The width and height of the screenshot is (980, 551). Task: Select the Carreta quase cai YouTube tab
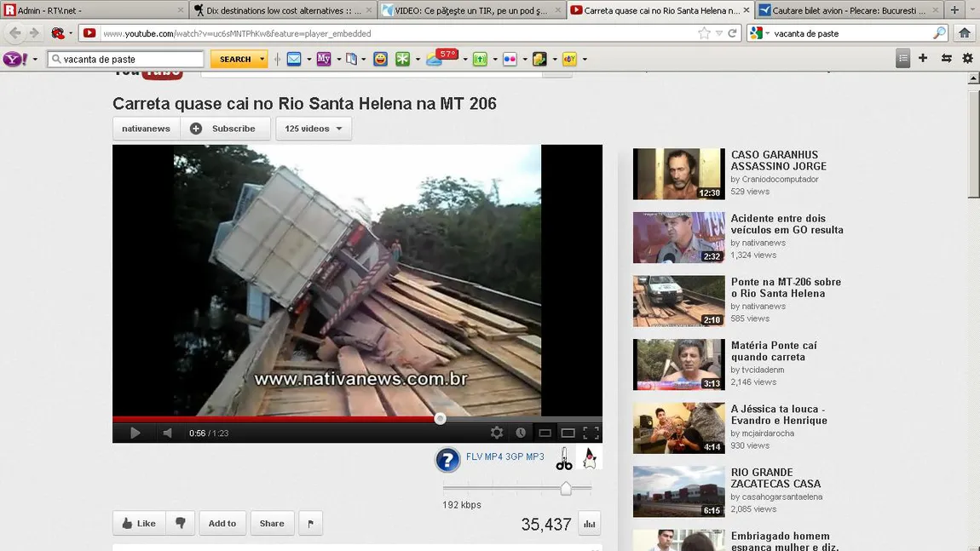point(660,10)
